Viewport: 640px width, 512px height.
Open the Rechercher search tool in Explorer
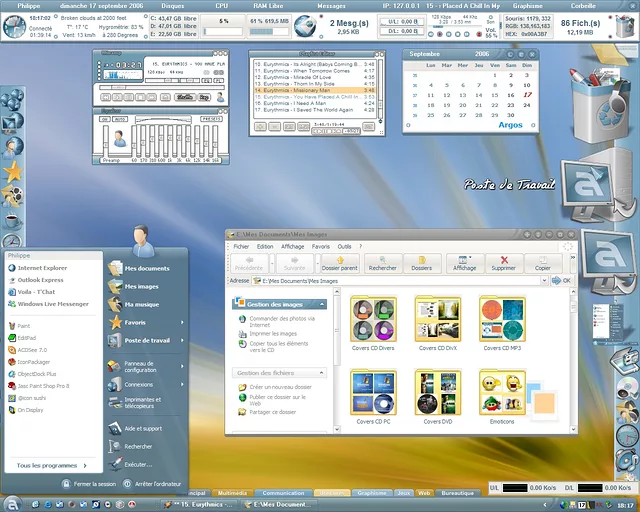[382, 263]
